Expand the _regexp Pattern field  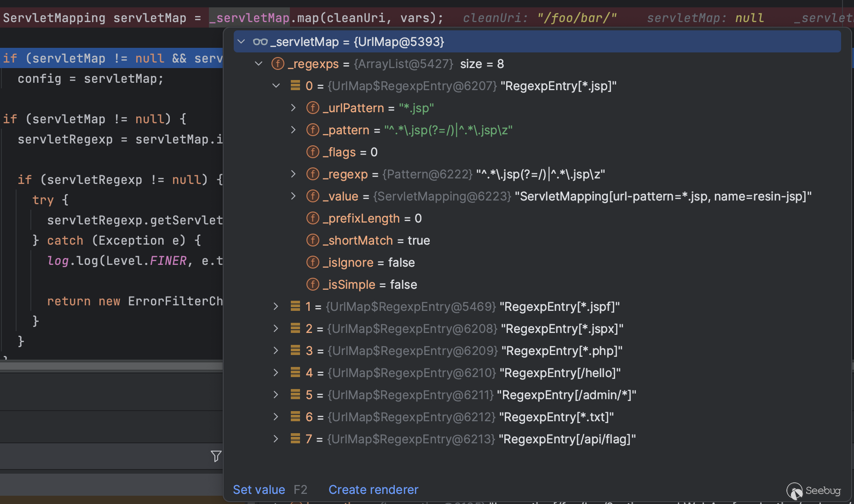[293, 174]
